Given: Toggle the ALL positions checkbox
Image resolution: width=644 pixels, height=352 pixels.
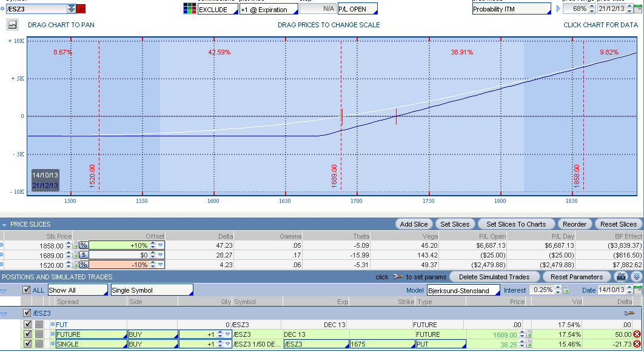Looking at the screenshot, I should 27,290.
